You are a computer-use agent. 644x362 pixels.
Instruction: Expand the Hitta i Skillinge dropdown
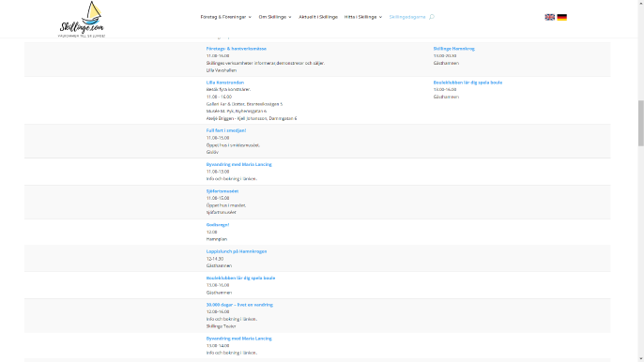click(x=363, y=17)
